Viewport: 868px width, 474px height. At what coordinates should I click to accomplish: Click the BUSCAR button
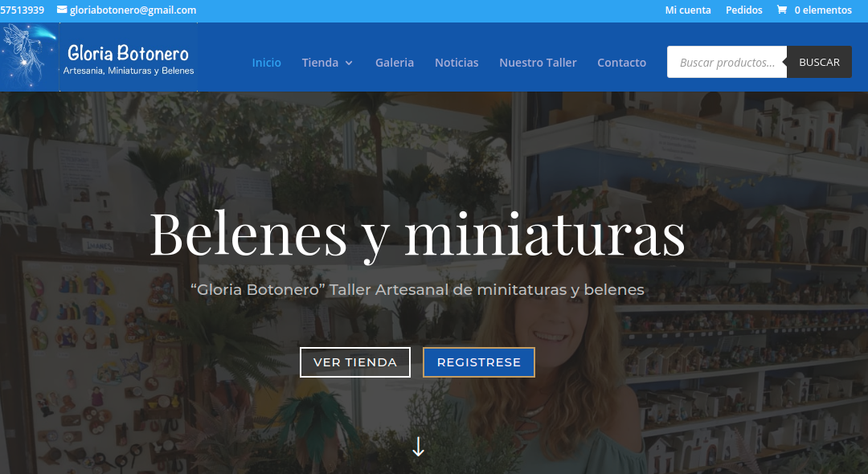click(818, 62)
